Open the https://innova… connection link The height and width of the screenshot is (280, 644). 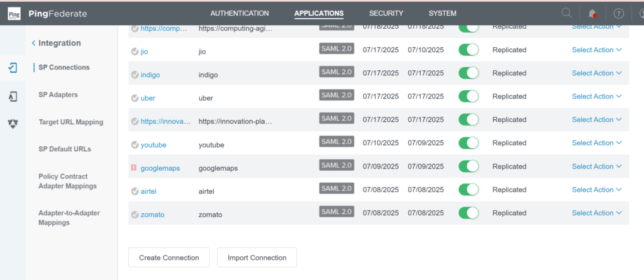pyautogui.click(x=166, y=121)
